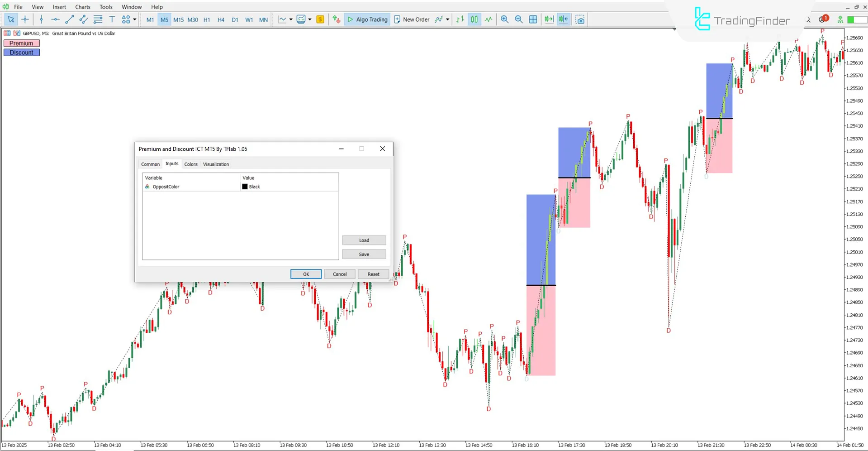Select the Crosshair tool
Image resolution: width=868 pixels, height=451 pixels.
pos(25,19)
